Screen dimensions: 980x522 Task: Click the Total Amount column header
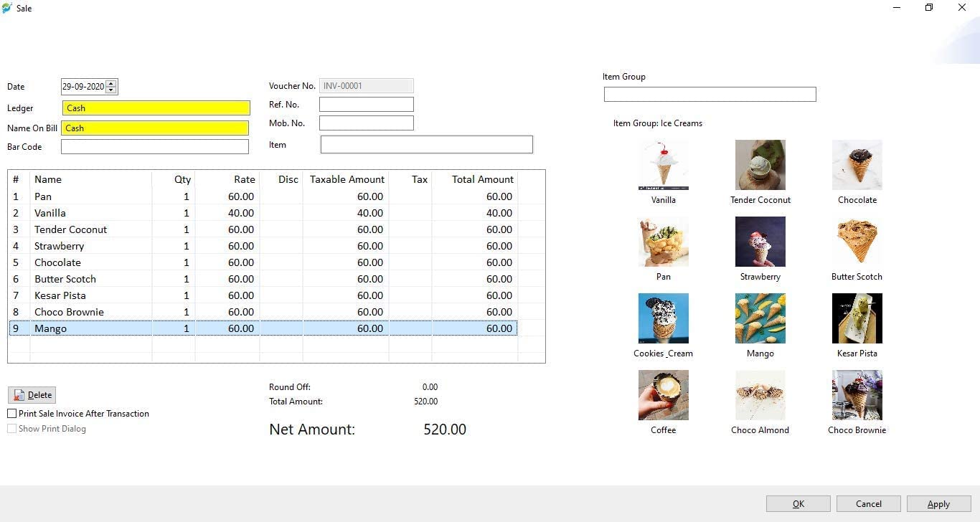[x=475, y=179]
